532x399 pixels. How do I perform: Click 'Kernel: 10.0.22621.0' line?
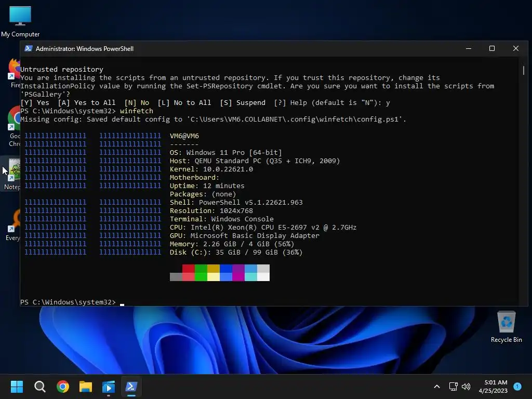click(211, 169)
